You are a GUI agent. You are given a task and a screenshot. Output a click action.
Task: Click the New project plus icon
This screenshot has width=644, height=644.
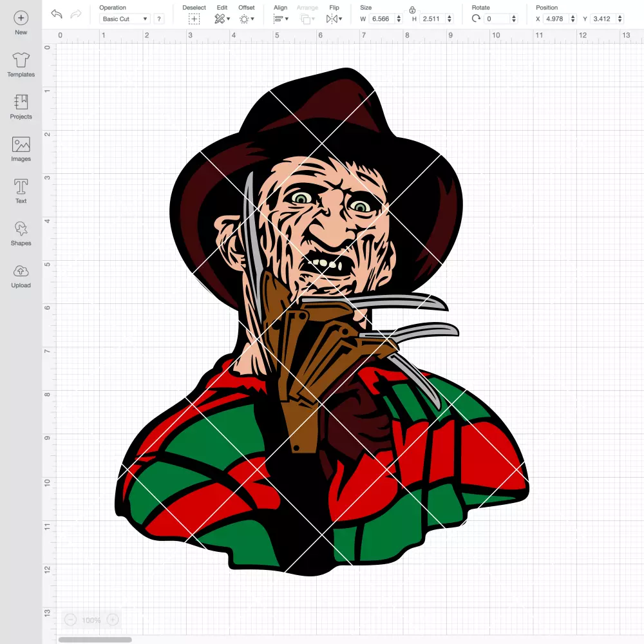point(21,18)
